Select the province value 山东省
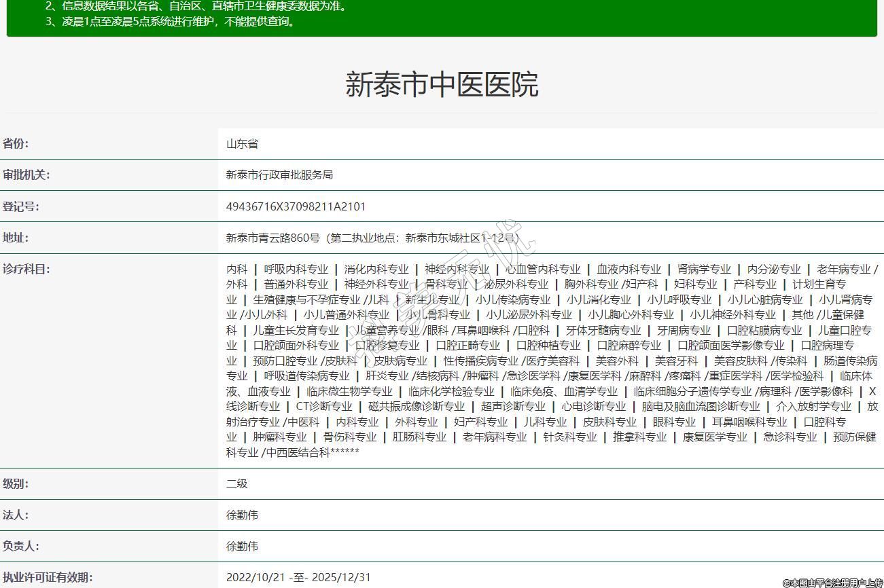The width and height of the screenshot is (884, 588). point(242,144)
